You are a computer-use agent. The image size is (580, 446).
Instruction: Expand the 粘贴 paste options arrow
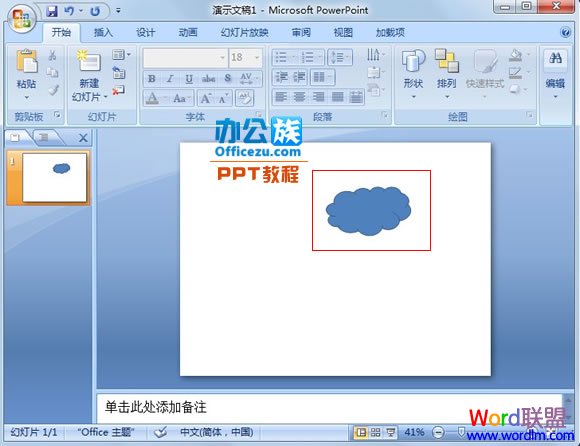pyautogui.click(x=26, y=97)
